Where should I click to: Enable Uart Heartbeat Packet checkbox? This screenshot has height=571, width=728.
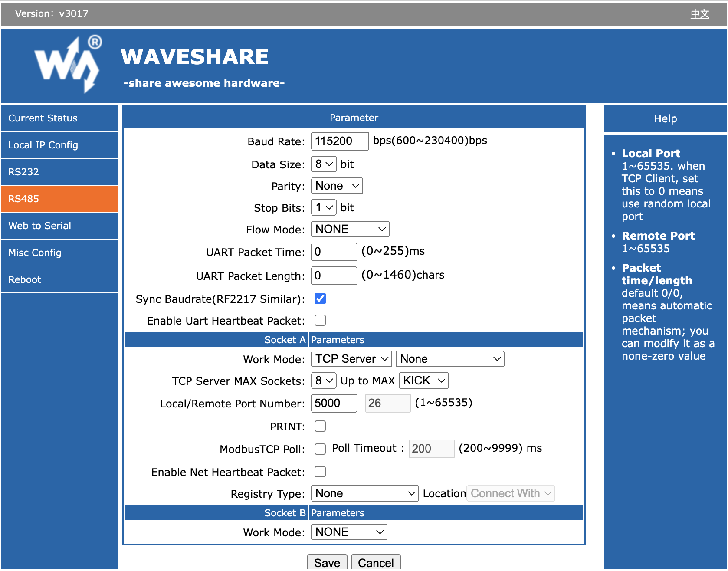tap(320, 320)
